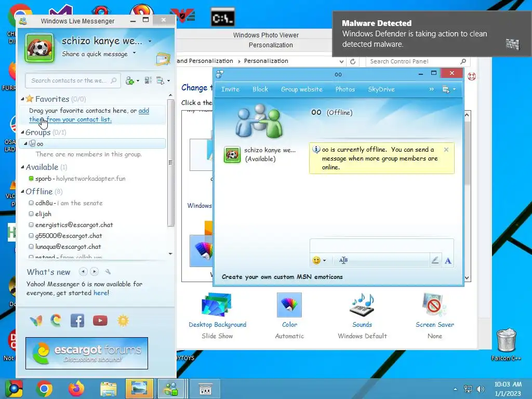Open the Share a quick message dropdown
Image resolution: width=532 pixels, height=399 pixels.
pos(135,53)
